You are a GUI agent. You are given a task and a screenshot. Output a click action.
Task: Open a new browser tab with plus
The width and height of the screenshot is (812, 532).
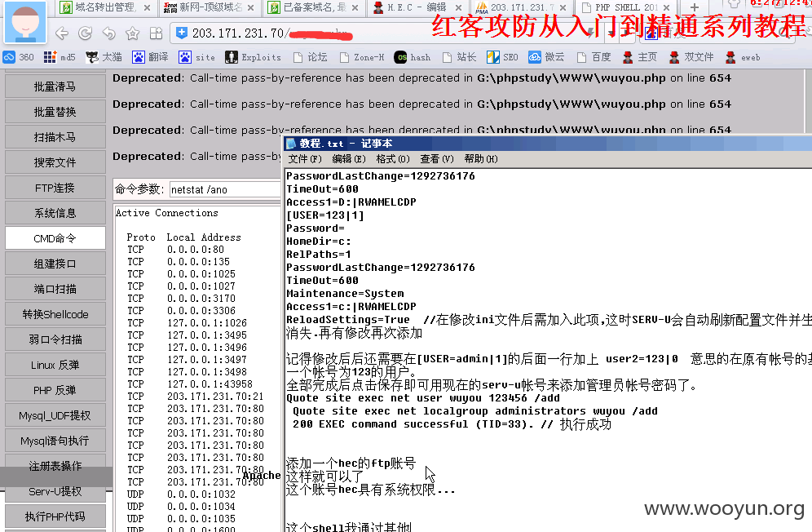tap(695, 7)
